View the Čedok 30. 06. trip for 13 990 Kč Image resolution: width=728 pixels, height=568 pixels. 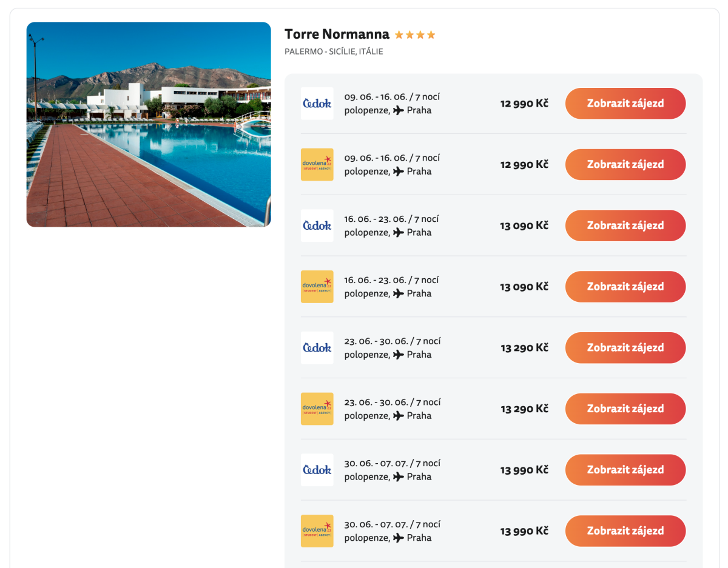625,470
